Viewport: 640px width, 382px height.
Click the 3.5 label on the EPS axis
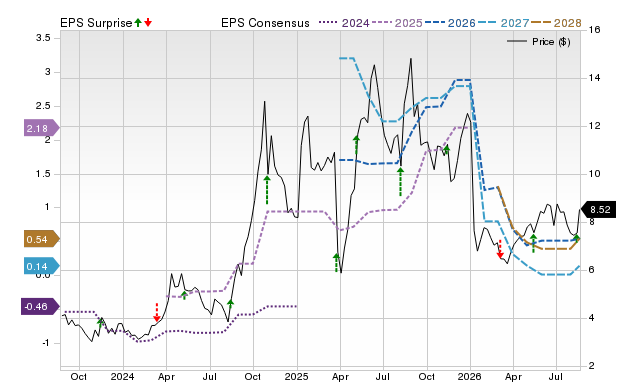click(x=43, y=38)
